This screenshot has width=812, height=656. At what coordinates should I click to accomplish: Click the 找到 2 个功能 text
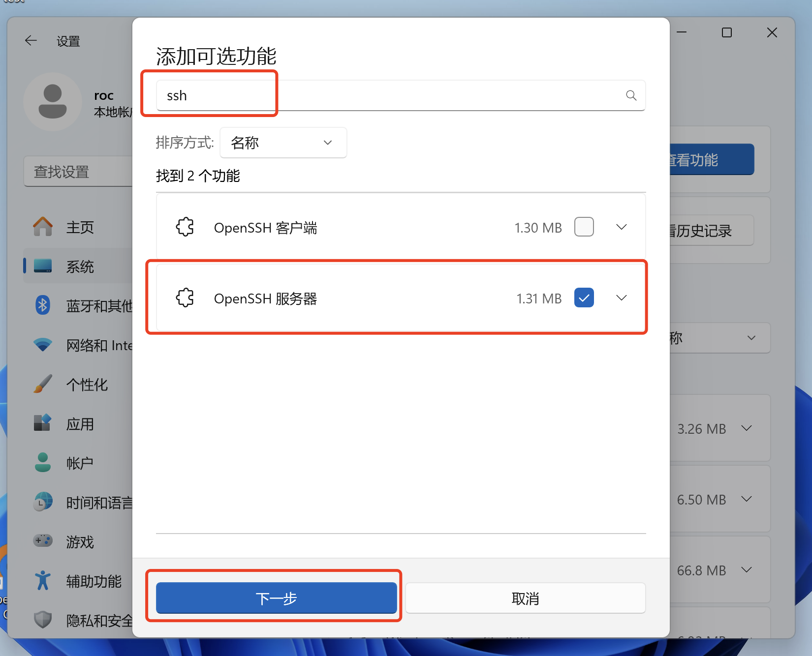[x=198, y=176]
